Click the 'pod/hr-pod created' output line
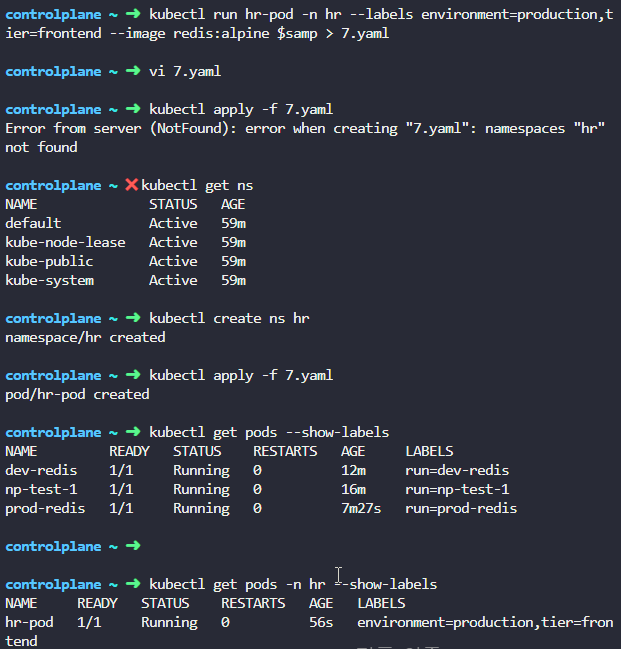This screenshot has height=649, width=621. click(77, 394)
